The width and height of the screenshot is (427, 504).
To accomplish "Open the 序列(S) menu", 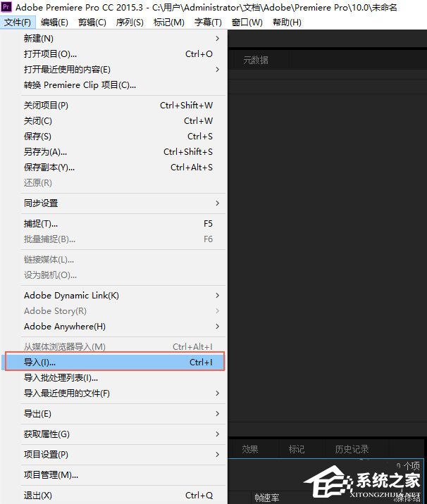I will tap(130, 23).
